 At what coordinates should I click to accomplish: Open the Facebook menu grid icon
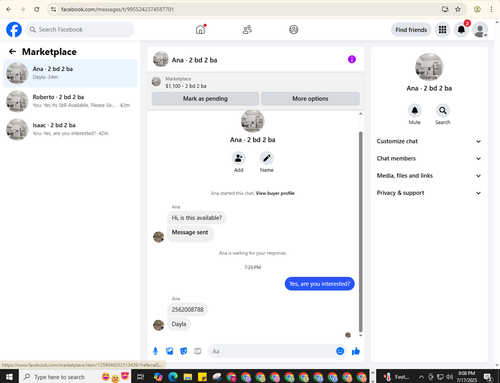pyautogui.click(x=442, y=30)
